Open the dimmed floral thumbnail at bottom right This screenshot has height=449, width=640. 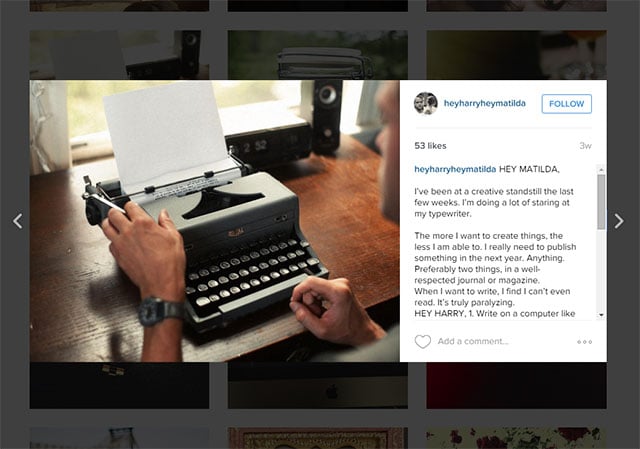point(516,438)
